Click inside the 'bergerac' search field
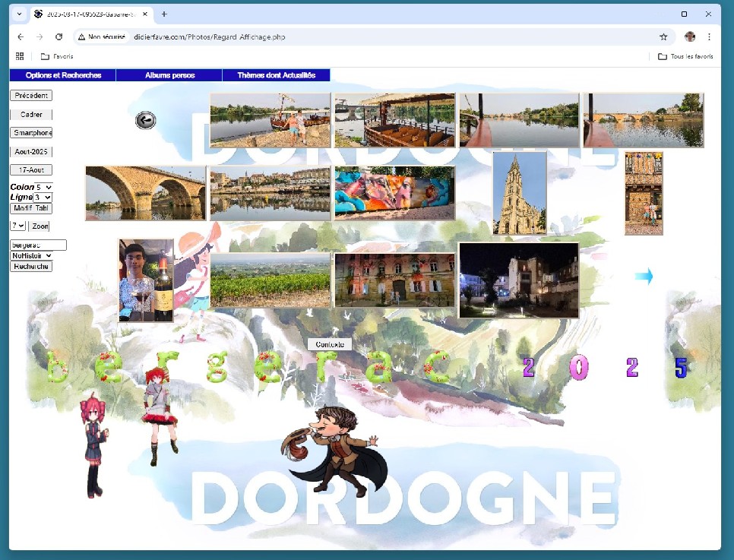Image resolution: width=734 pixels, height=560 pixels. [x=37, y=245]
